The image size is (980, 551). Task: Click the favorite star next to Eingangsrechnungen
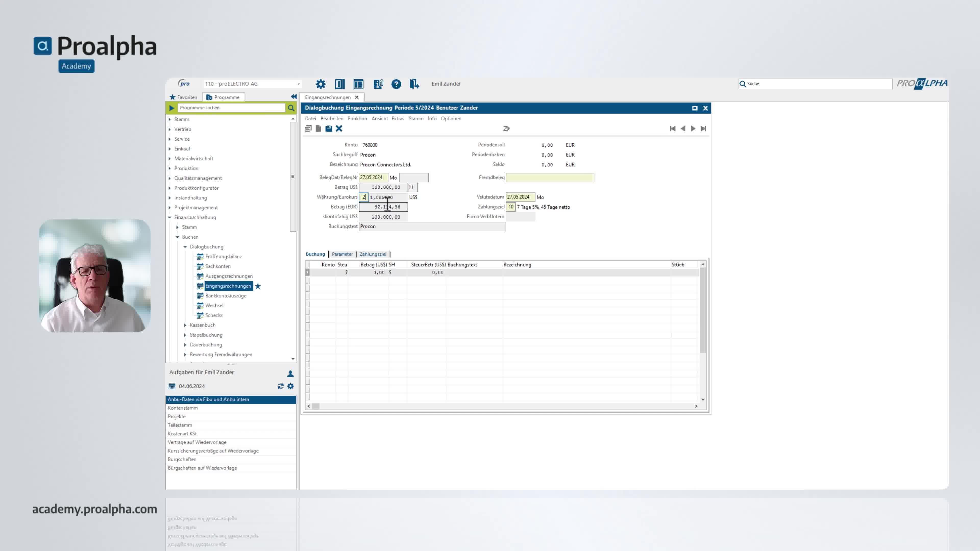pos(258,286)
